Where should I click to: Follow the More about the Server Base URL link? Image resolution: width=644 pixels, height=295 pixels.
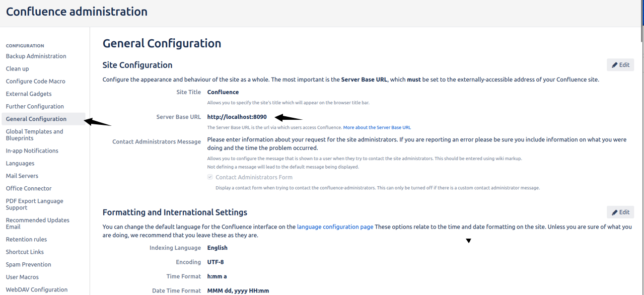click(377, 127)
